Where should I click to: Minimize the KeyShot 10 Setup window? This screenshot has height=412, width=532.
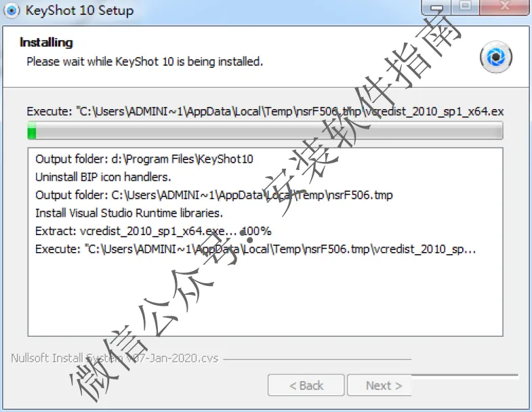(436, 7)
